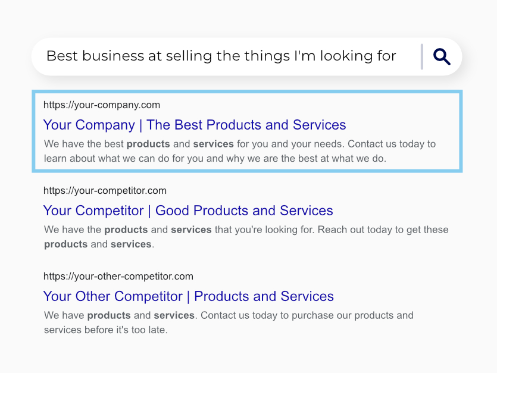Click the https://your-competitor.com URL
509x393 pixels.
tap(105, 190)
